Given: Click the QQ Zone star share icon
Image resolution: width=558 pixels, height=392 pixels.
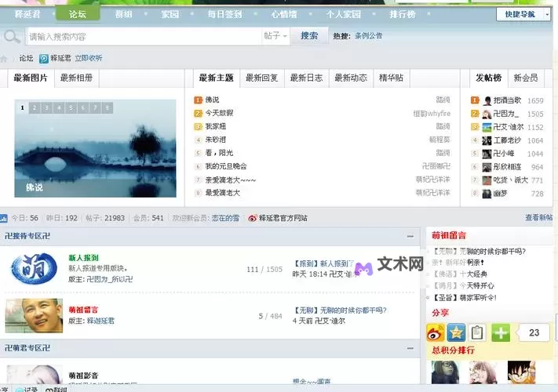Looking at the screenshot, I should click(x=456, y=332).
